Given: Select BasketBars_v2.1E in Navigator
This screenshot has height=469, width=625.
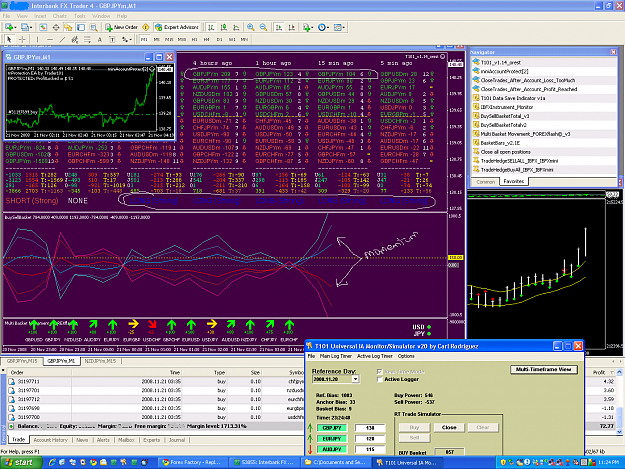Looking at the screenshot, I should pyautogui.click(x=500, y=143).
